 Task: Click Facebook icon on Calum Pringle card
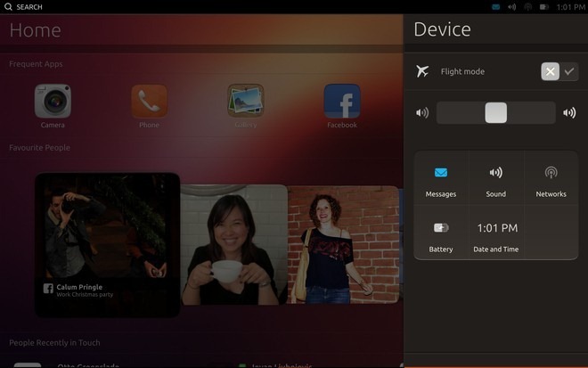pyautogui.click(x=48, y=288)
